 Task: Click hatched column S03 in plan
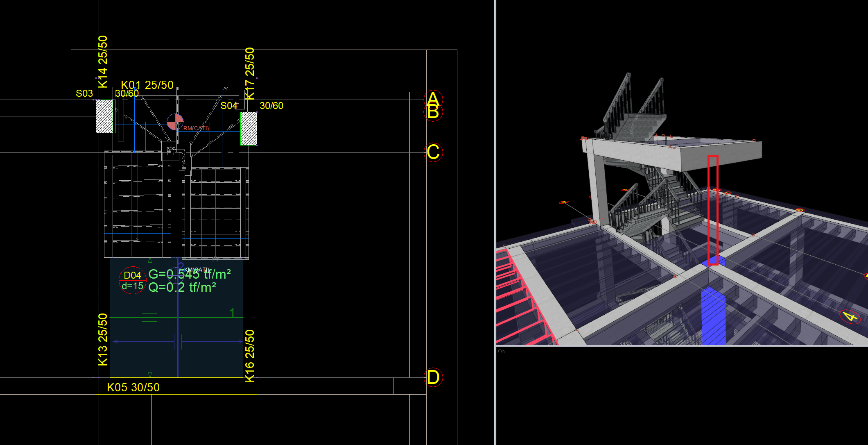click(104, 116)
